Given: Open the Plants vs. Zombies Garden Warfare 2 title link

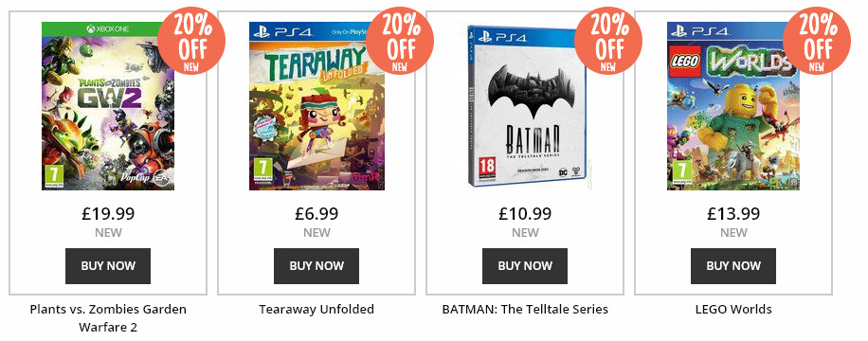Looking at the screenshot, I should pos(108,317).
